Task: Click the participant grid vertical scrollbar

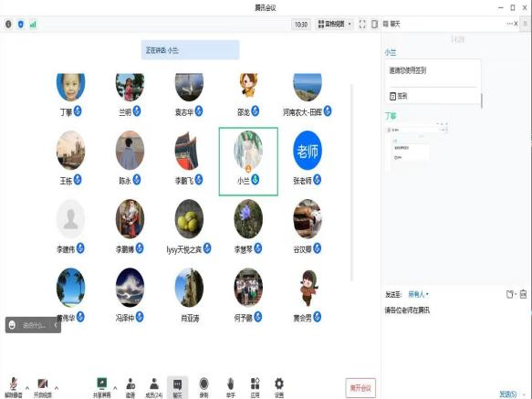Action: [x=352, y=183]
